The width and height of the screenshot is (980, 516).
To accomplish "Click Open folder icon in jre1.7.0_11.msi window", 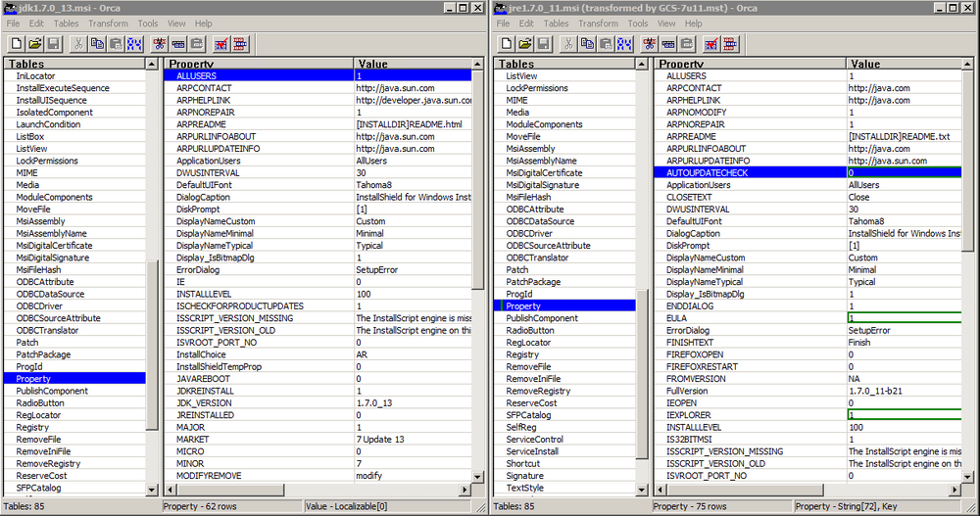I will point(525,44).
